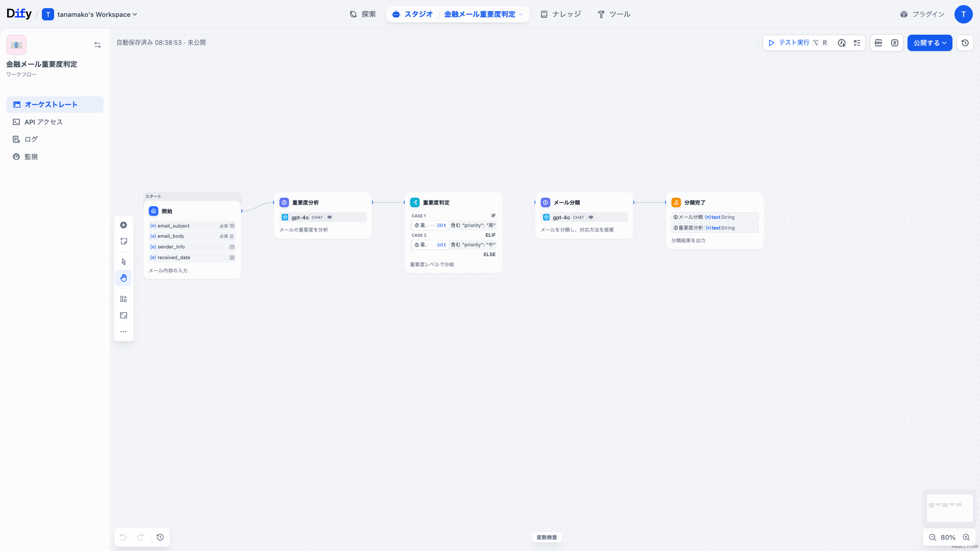Screen dimensions: 980x551
Task: View the workflow version history clock icon
Action: (965, 43)
